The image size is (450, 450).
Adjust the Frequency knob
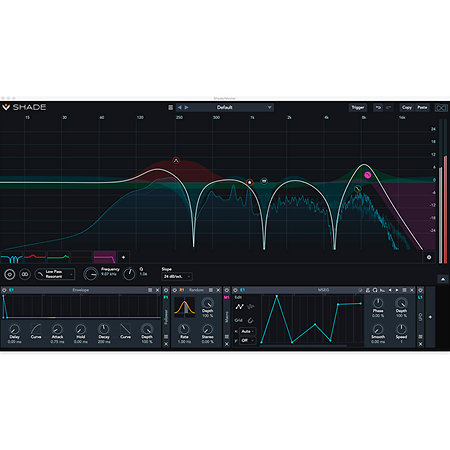(90, 274)
